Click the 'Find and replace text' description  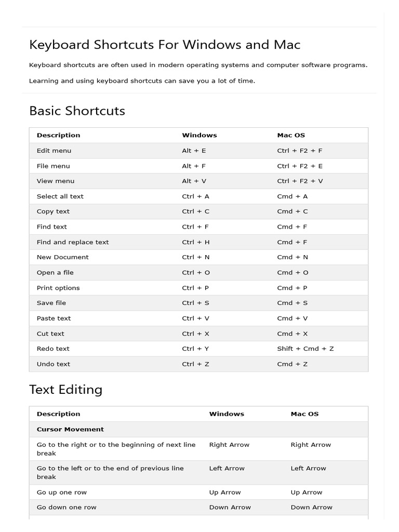point(73,242)
